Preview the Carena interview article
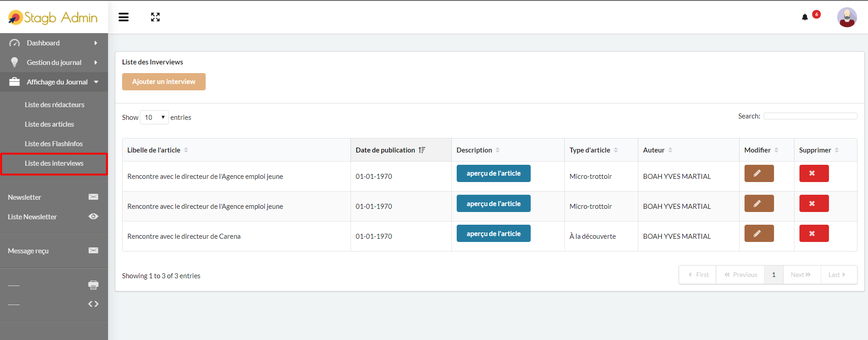Viewport: 868px width, 340px height. [493, 233]
